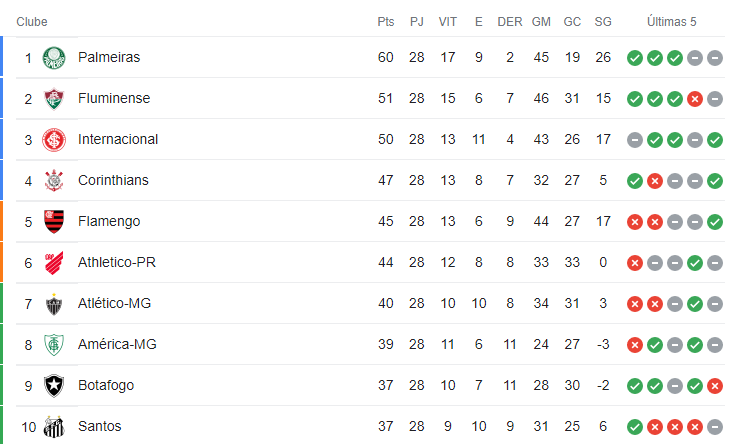
Task: Click Internacional's first gray draw icon
Action: 635,140
